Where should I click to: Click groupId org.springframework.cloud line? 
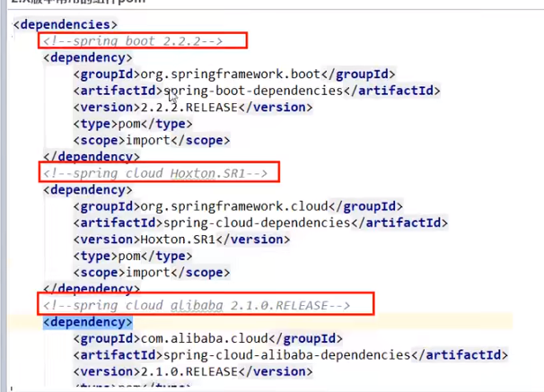pyautogui.click(x=238, y=206)
